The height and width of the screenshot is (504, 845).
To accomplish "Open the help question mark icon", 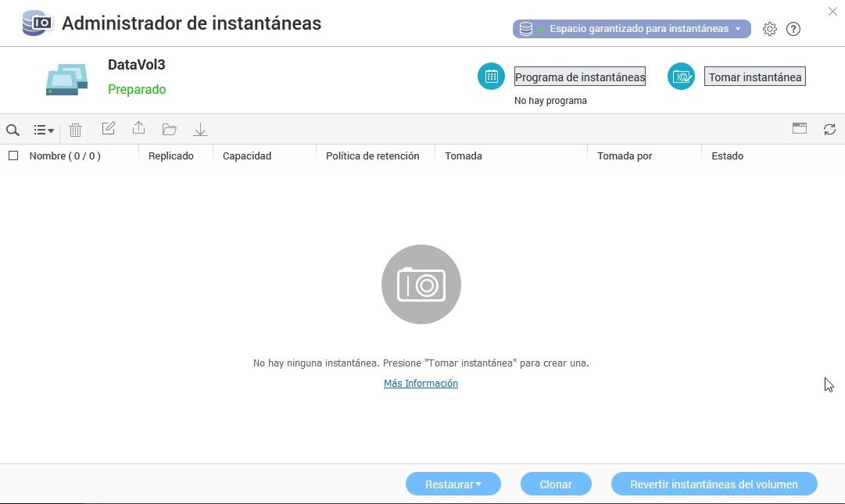I will click(x=793, y=29).
